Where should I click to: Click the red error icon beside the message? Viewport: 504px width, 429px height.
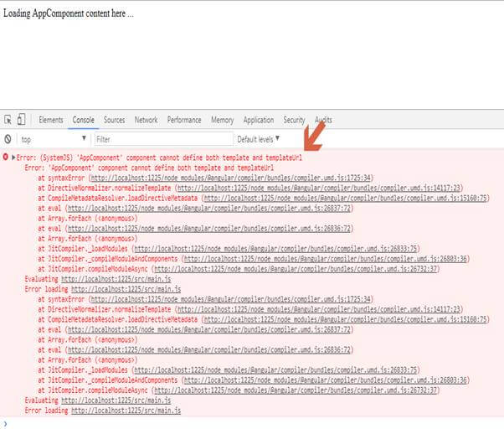[x=6, y=157]
